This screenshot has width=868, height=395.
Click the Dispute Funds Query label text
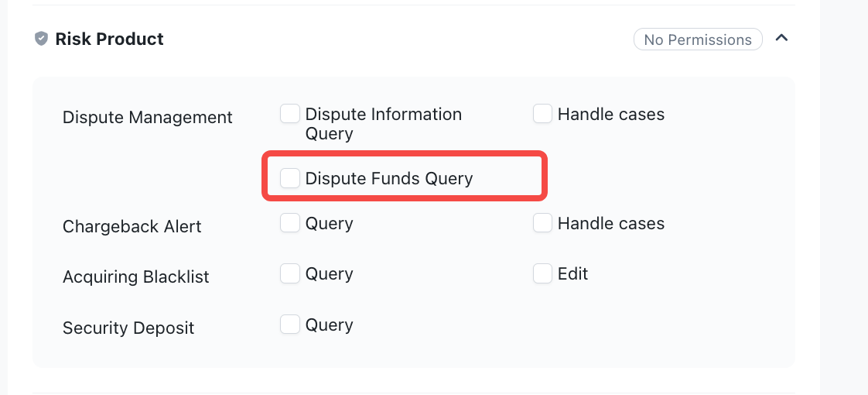pos(389,178)
